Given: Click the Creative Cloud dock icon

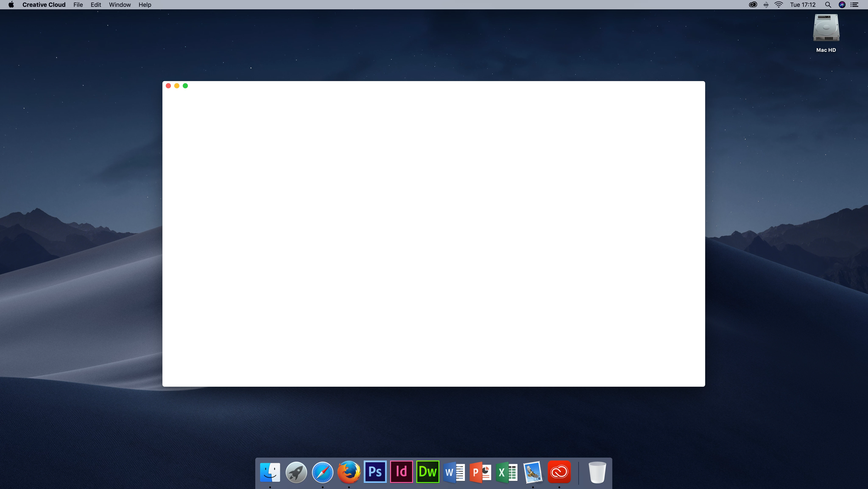Looking at the screenshot, I should pos(559,472).
